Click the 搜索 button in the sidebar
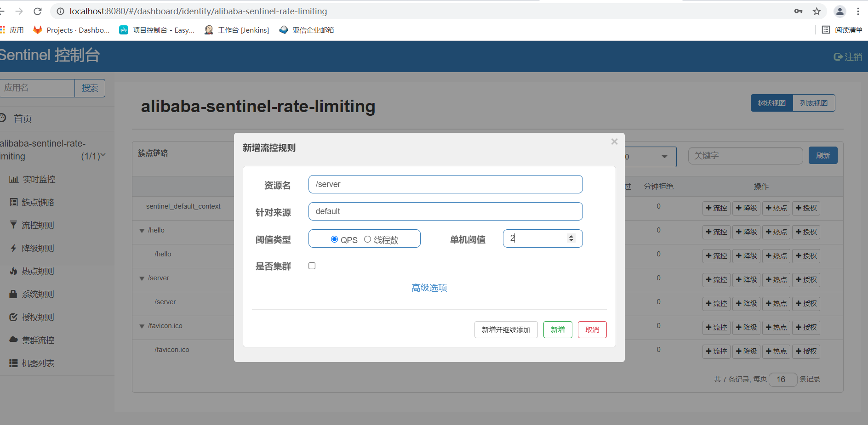868x425 pixels. point(90,88)
